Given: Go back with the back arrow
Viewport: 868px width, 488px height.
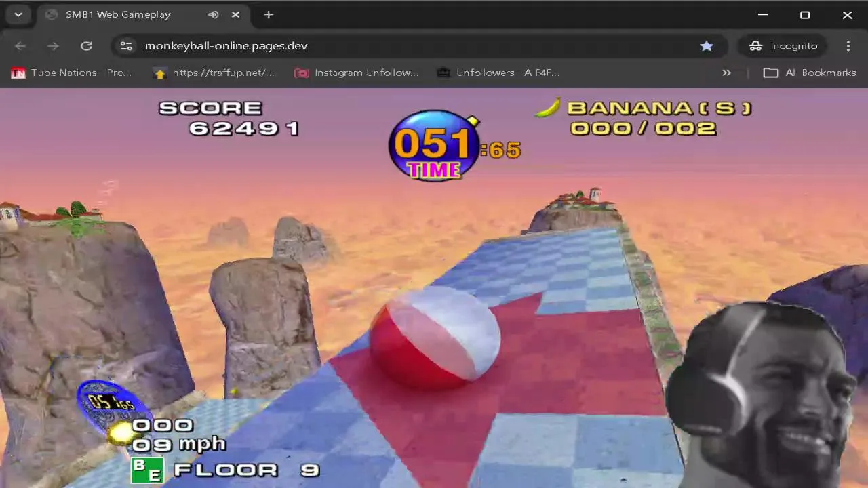Looking at the screenshot, I should coord(20,46).
